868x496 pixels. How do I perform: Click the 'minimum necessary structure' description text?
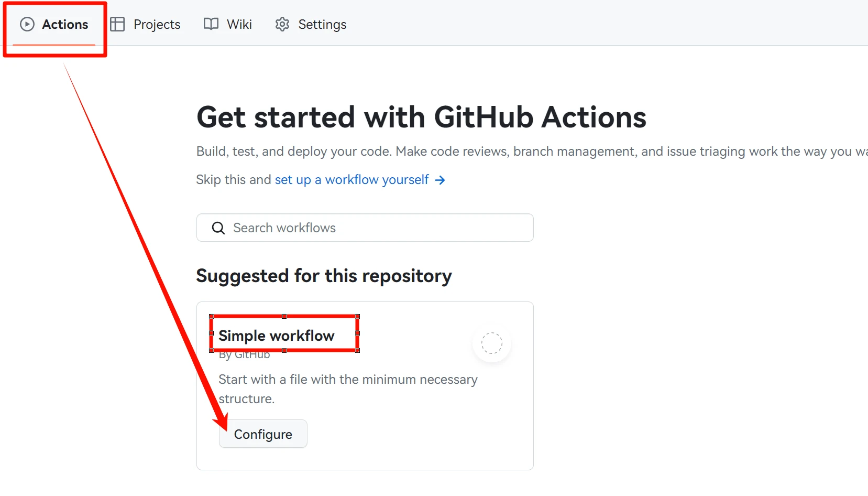(348, 389)
